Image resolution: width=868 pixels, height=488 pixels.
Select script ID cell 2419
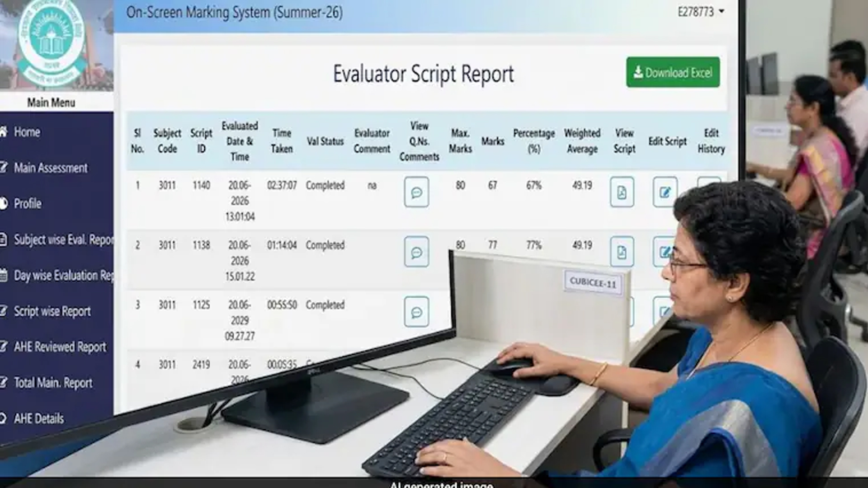coord(201,365)
